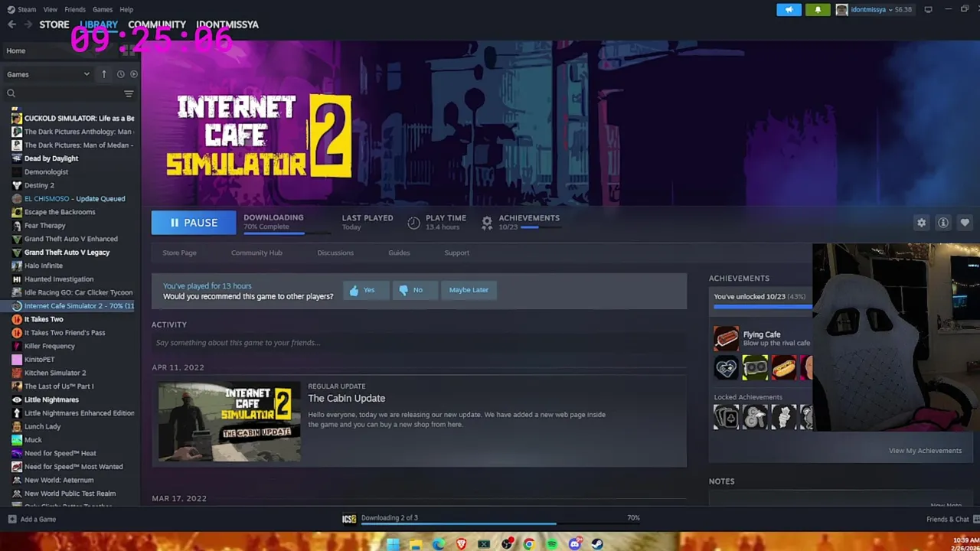Open the Flying Cafe achievement icon
The image size is (980, 551).
(x=726, y=338)
